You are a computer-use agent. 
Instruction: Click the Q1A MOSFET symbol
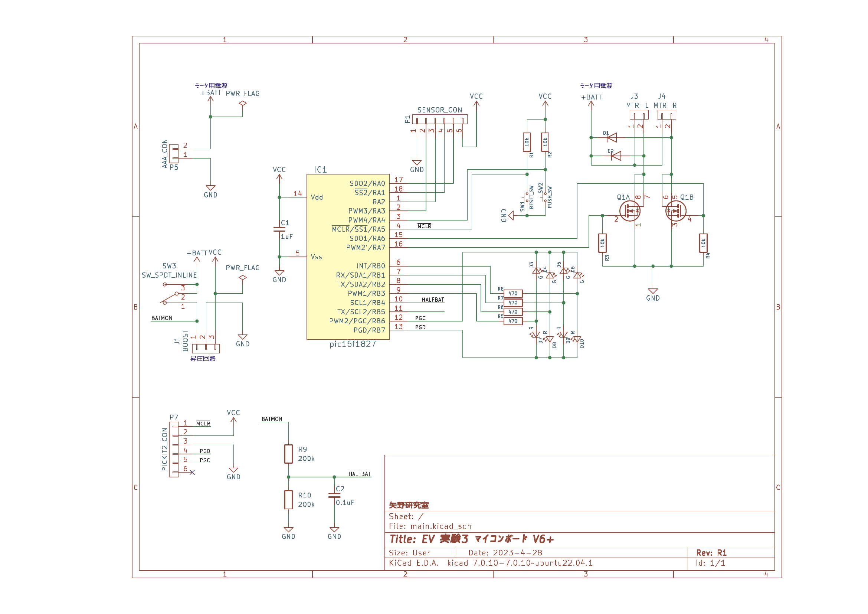tap(630, 211)
